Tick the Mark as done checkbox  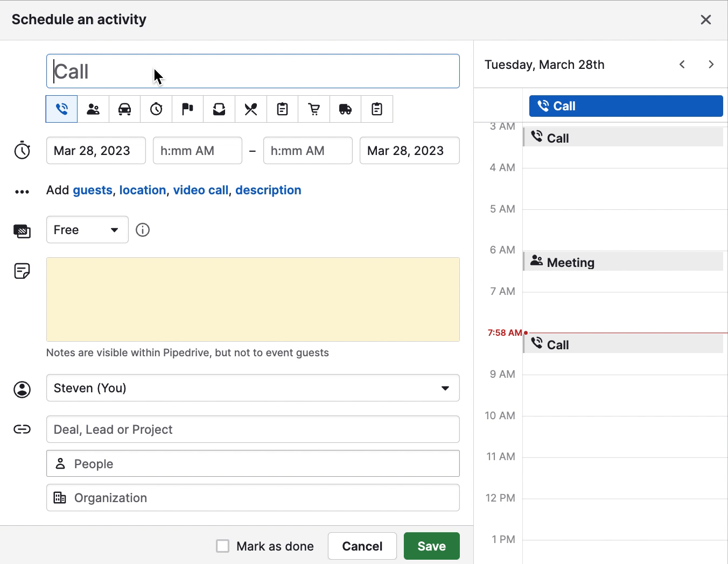222,546
